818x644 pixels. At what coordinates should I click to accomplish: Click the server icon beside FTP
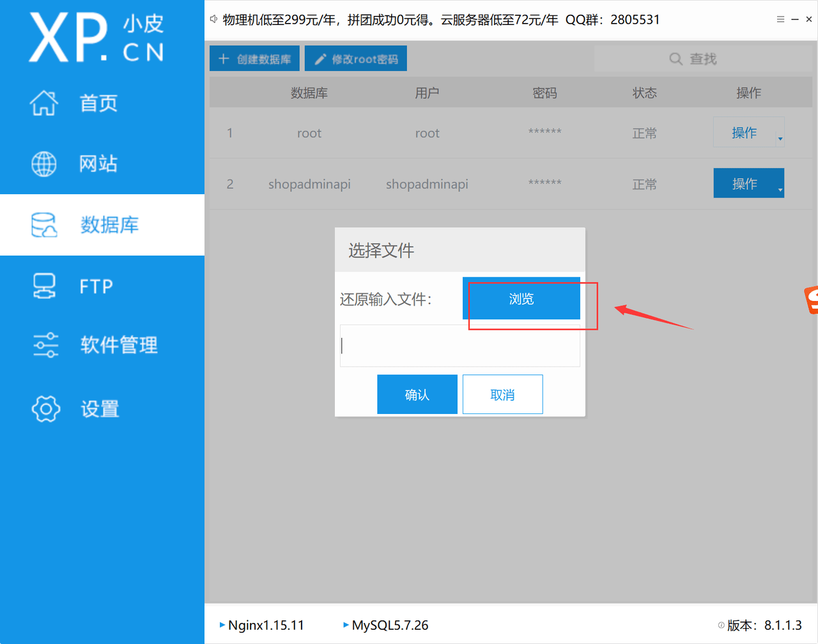point(44,286)
